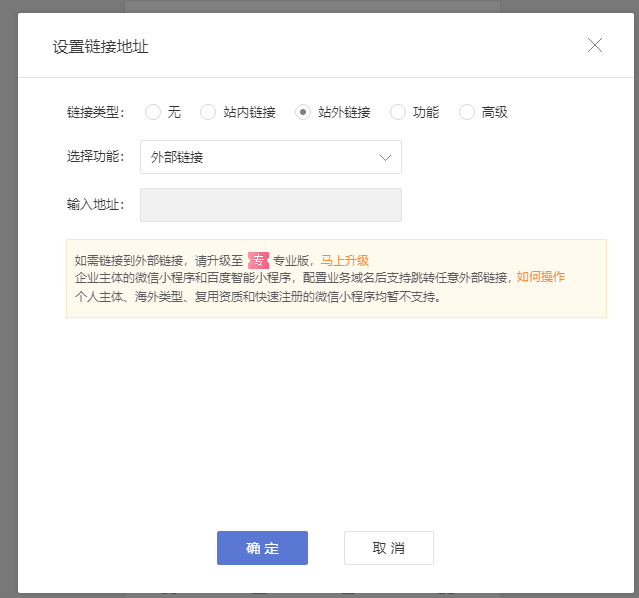Click the yellow notice text about 个人主体

[x=258, y=297]
